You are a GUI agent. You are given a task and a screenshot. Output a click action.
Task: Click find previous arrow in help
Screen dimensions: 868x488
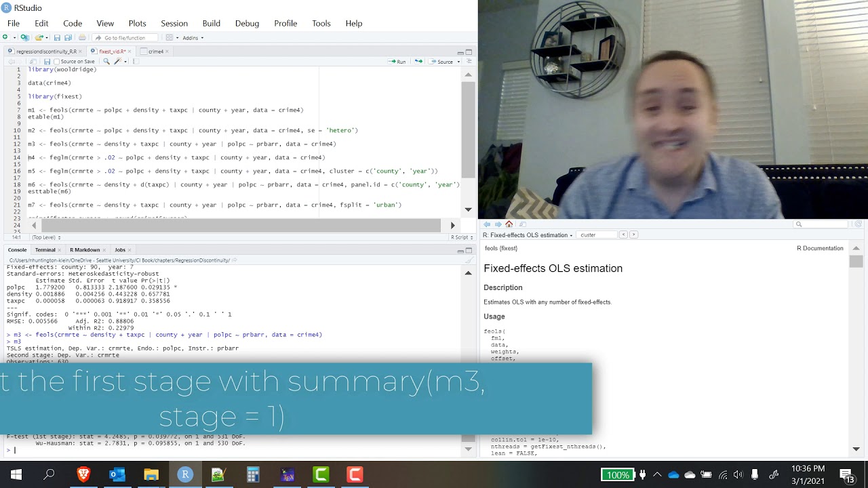(623, 235)
